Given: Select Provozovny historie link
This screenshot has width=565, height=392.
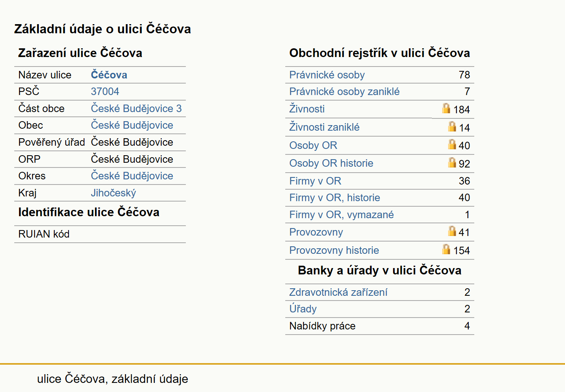Looking at the screenshot, I should [x=334, y=250].
